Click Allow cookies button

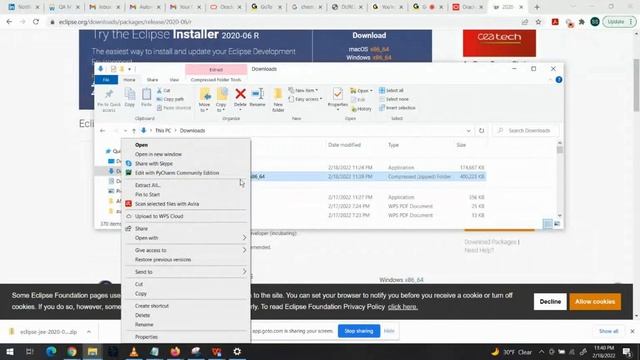click(595, 302)
